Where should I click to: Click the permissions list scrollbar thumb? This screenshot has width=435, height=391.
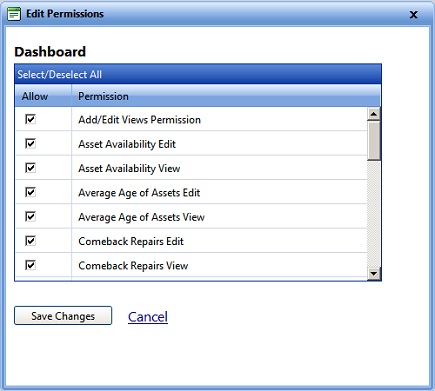[374, 141]
